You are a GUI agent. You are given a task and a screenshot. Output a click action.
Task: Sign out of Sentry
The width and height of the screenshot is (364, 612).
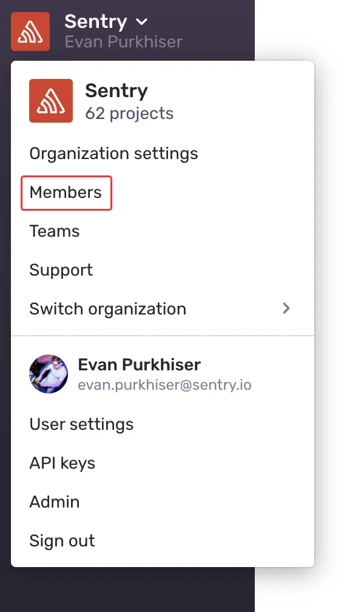[x=62, y=541]
